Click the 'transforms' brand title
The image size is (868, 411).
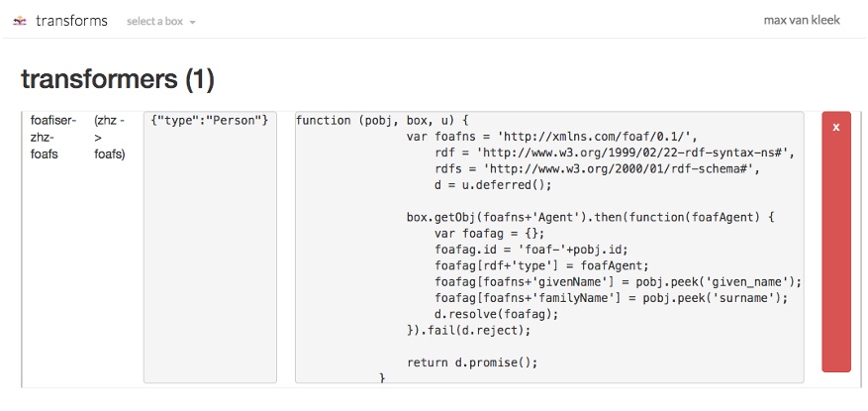pyautogui.click(x=71, y=21)
